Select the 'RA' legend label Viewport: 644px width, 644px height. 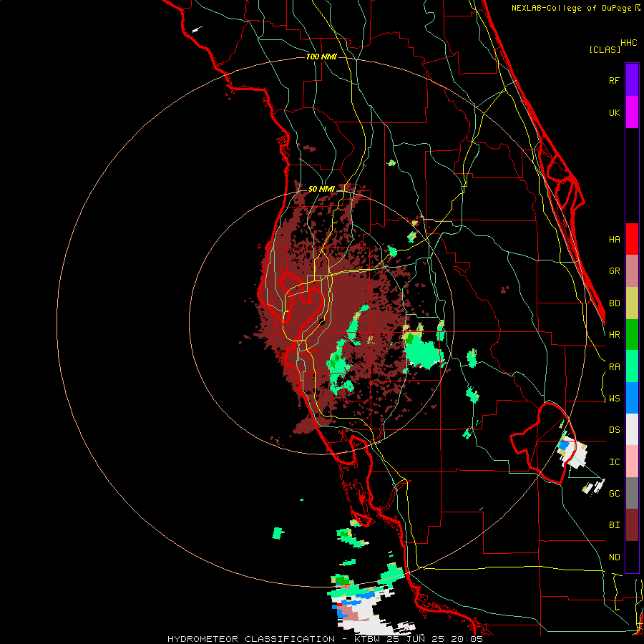[x=614, y=367]
